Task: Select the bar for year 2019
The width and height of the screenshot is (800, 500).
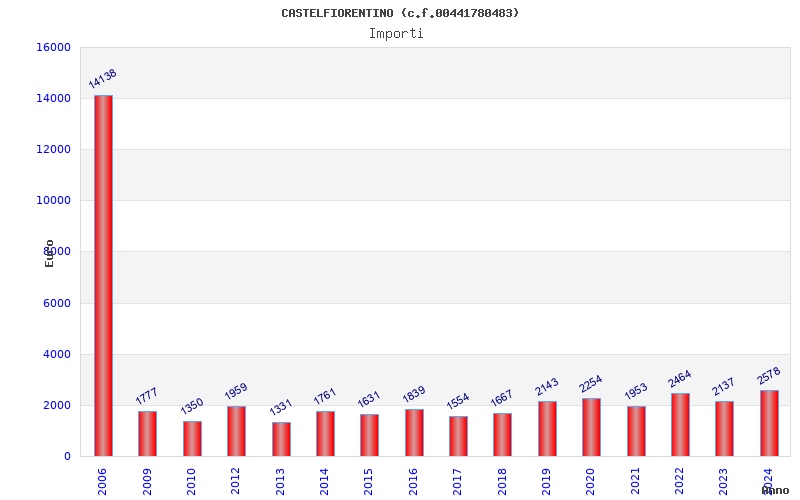Action: 547,429
